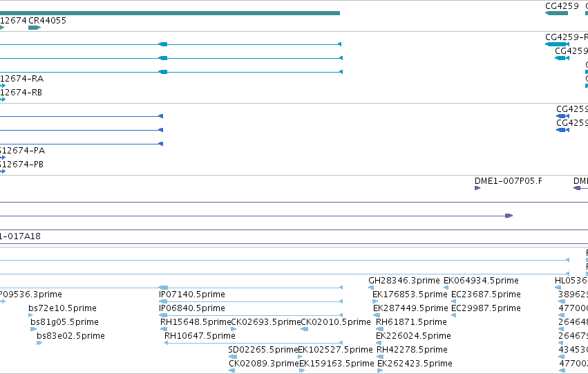588x374 pixels.
Task: Click the P09536.3prime EST label
Action: tap(31, 294)
